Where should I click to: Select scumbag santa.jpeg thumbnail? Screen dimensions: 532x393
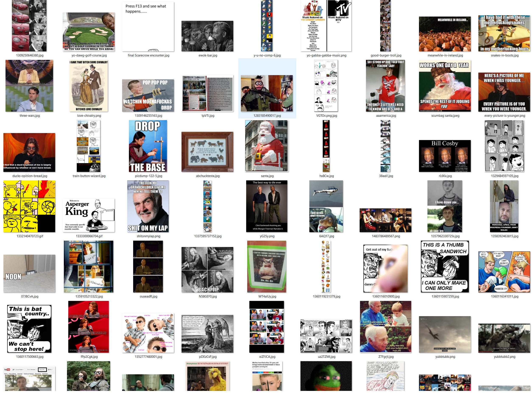point(445,86)
